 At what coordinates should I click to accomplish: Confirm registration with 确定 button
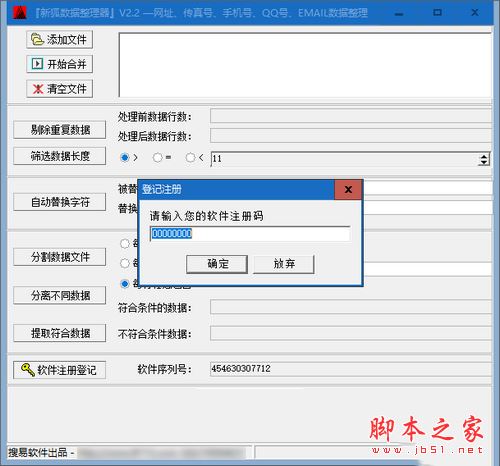pos(217,264)
